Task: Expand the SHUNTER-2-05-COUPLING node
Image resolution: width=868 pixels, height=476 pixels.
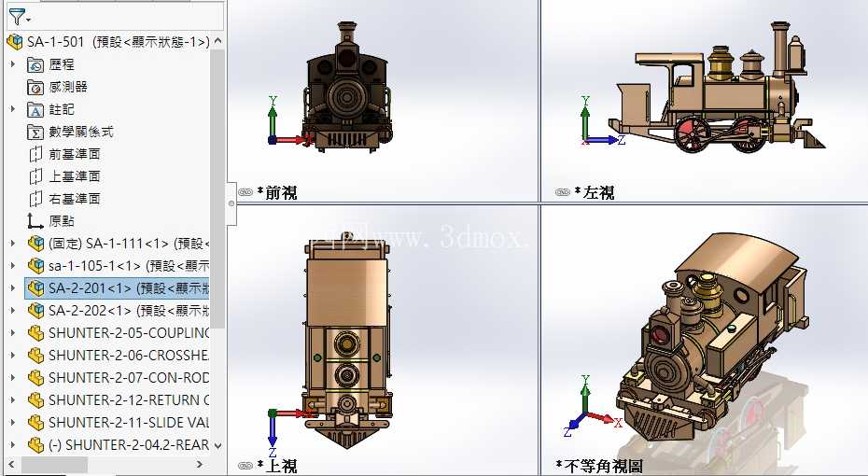Action: tap(13, 332)
